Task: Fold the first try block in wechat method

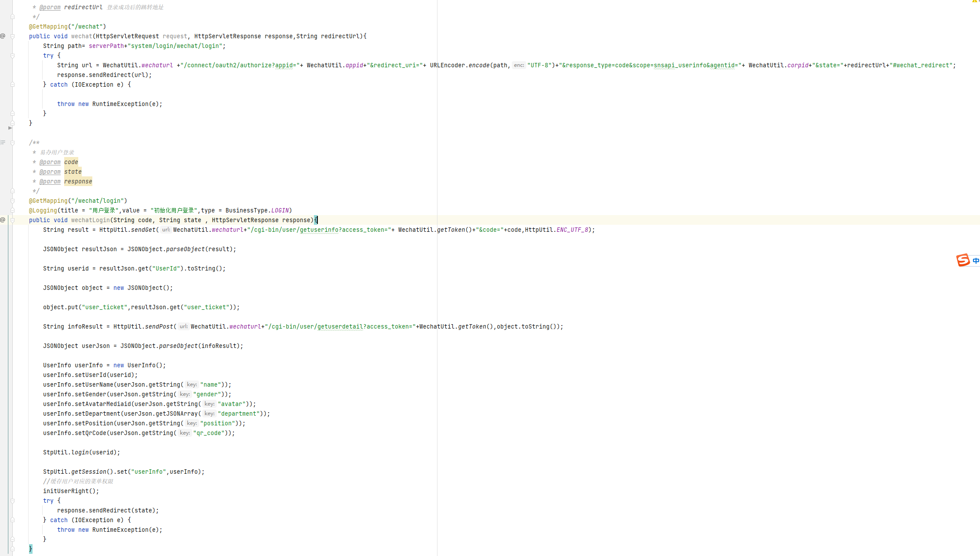Action: 12,55
